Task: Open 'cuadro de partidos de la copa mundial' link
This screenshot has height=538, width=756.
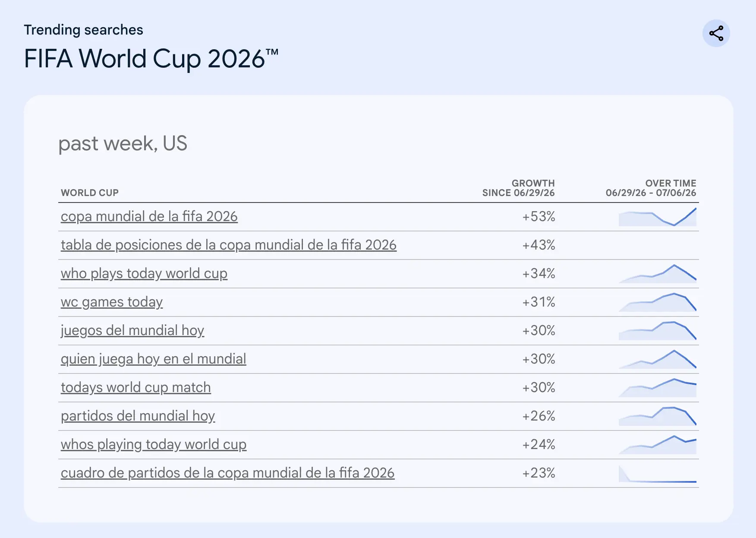Action: tap(228, 473)
